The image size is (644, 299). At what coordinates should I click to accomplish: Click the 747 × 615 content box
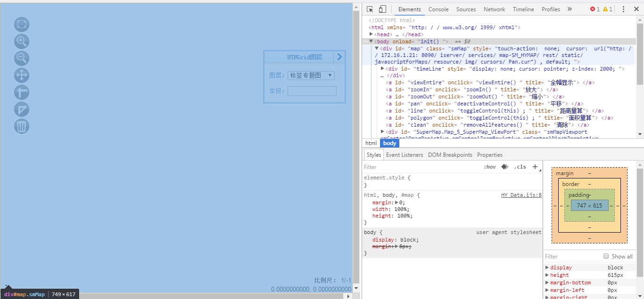tap(589, 205)
